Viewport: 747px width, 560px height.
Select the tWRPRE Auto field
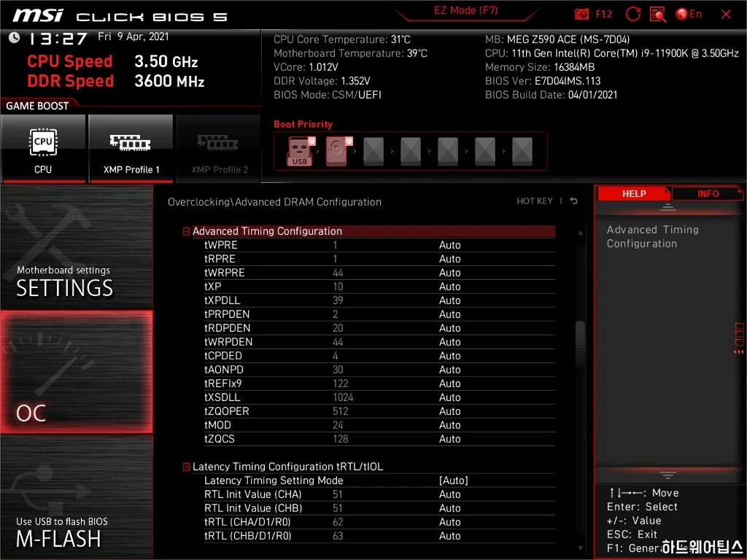click(449, 273)
